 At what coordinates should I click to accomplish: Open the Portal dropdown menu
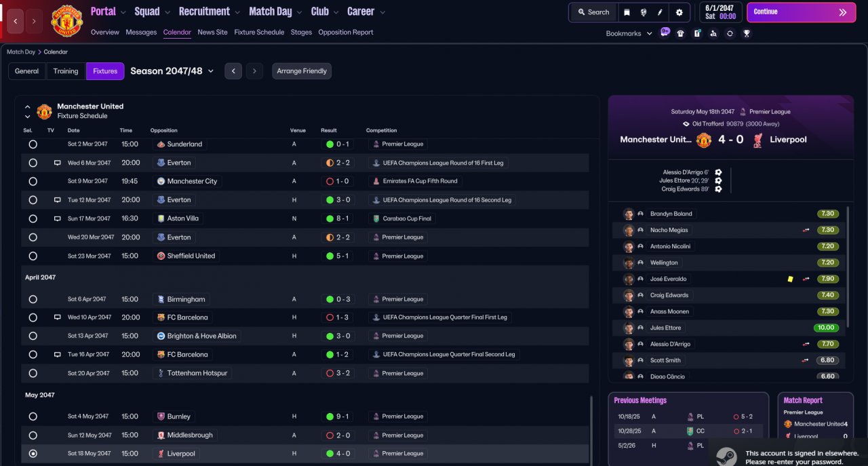[x=108, y=12]
